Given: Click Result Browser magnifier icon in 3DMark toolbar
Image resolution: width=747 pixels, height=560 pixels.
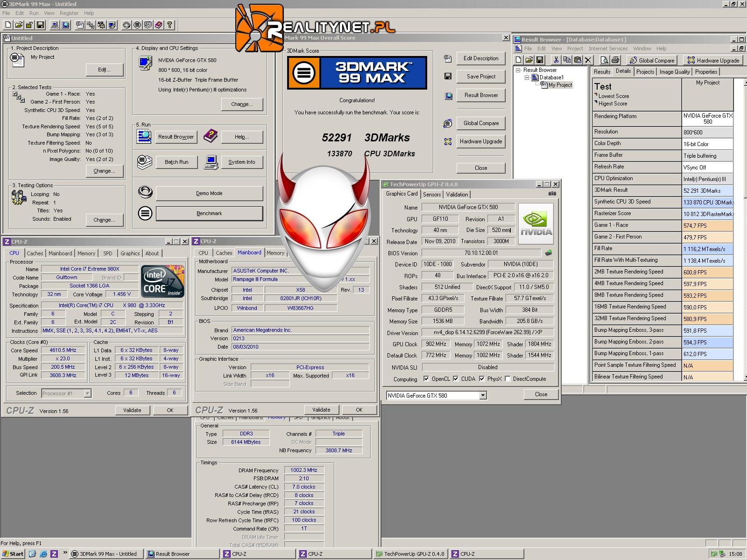Looking at the screenshot, I should coord(65,25).
